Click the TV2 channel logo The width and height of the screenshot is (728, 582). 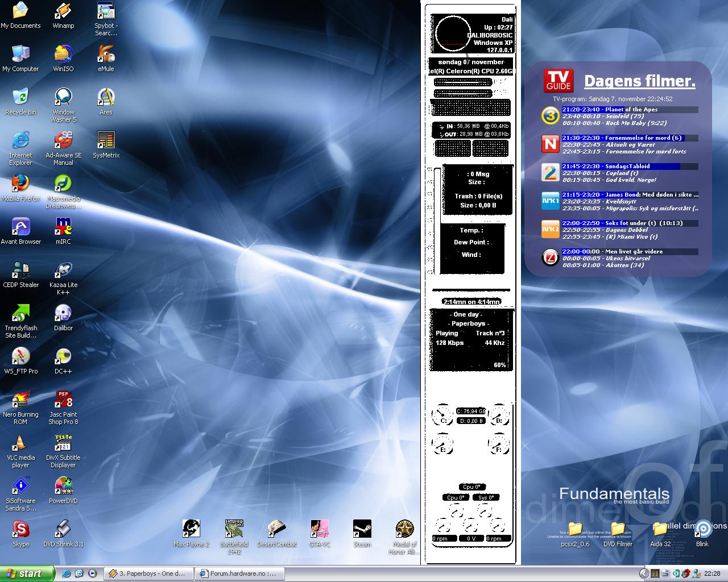pyautogui.click(x=550, y=172)
